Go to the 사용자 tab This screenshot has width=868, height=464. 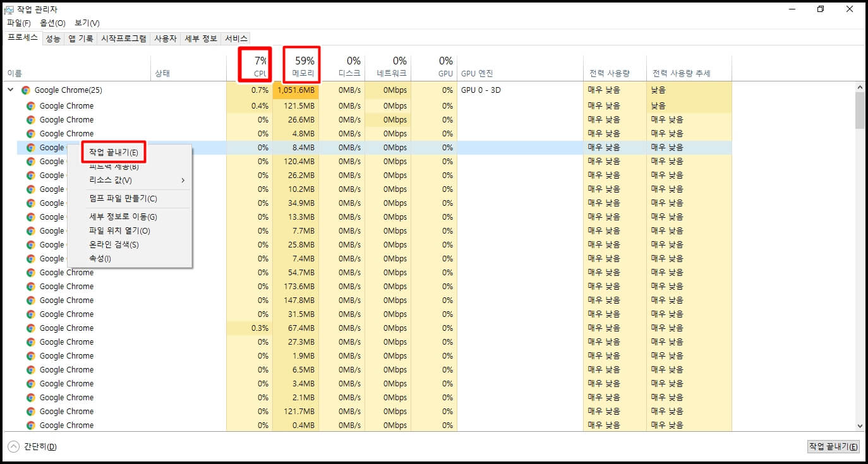click(x=166, y=39)
